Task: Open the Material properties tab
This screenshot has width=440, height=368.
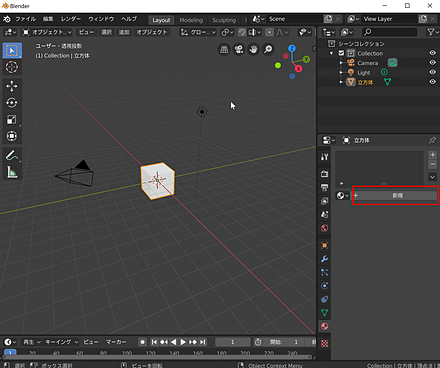Action: [324, 326]
